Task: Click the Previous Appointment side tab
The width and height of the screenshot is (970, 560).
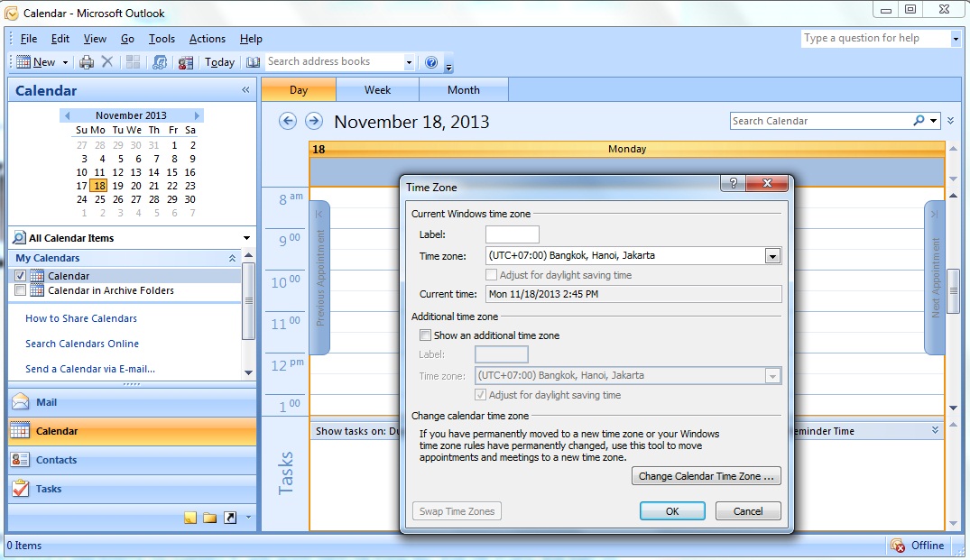Action: pos(319,278)
